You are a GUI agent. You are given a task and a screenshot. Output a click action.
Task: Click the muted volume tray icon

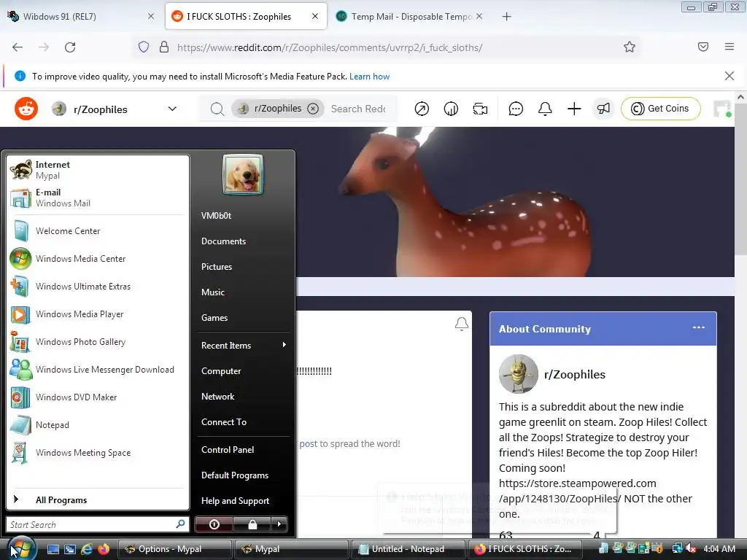coord(691,548)
